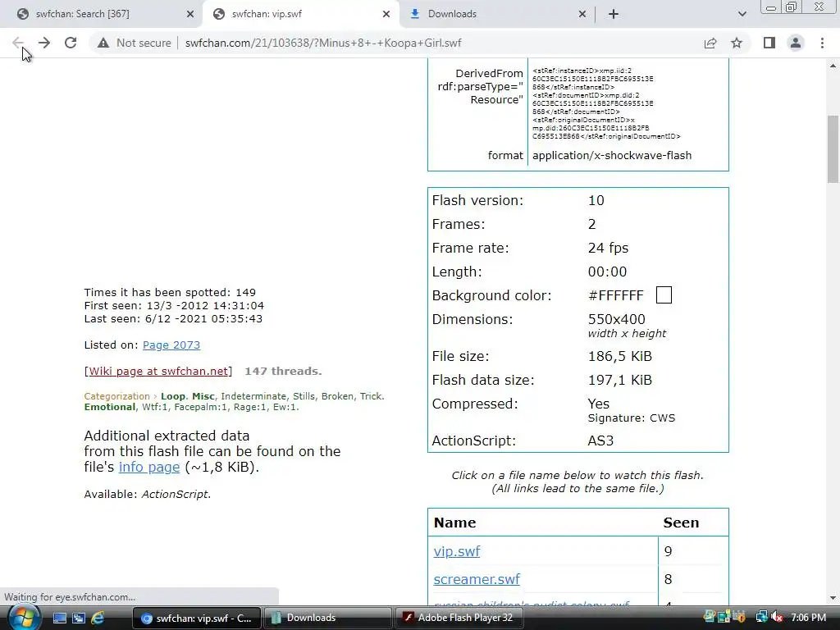Close the Downloads tab

click(582, 14)
